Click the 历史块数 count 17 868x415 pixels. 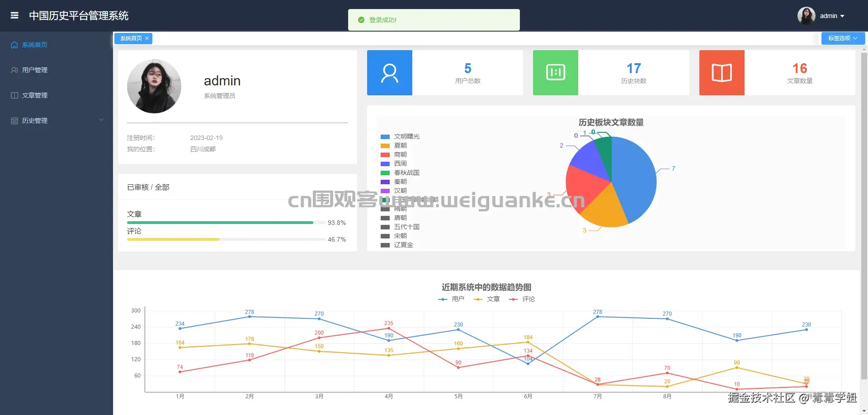[634, 68]
